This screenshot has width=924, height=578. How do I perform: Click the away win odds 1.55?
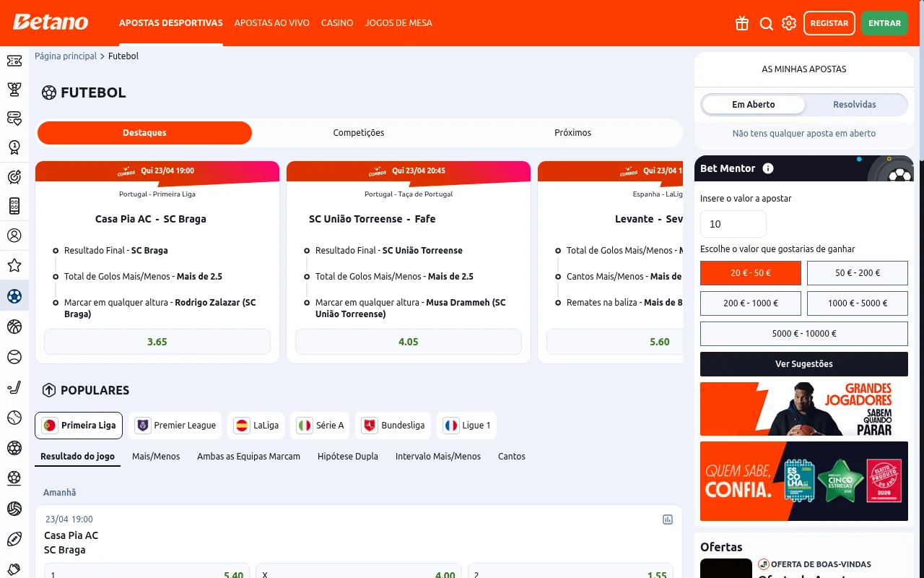pos(570,571)
